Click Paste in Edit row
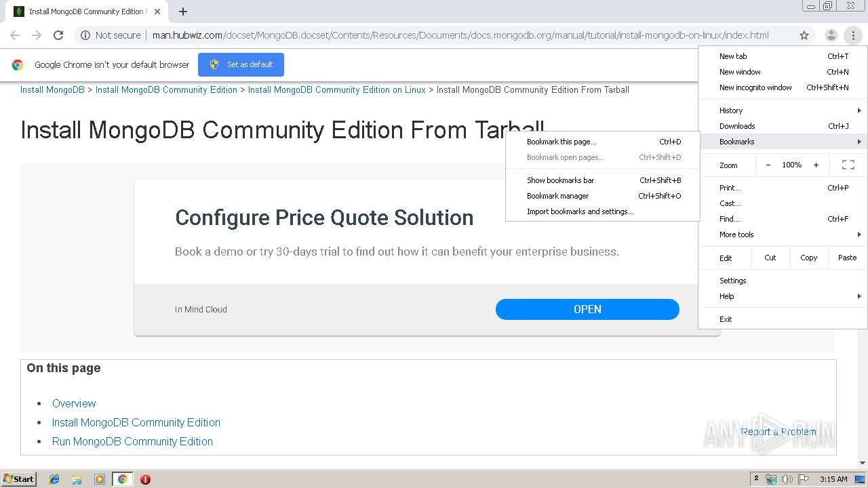Screen dimensions: 868x488 pos(848,258)
